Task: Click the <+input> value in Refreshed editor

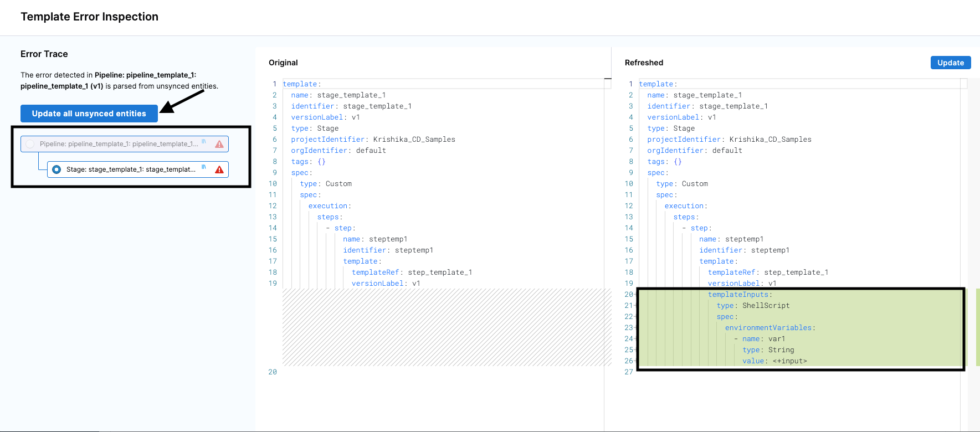Action: (789, 361)
